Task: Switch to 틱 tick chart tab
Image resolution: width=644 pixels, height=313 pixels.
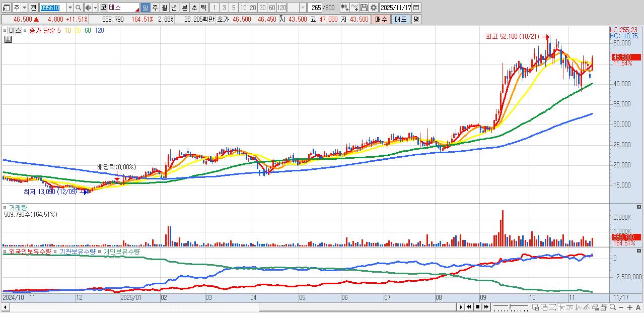Action: 204,8
